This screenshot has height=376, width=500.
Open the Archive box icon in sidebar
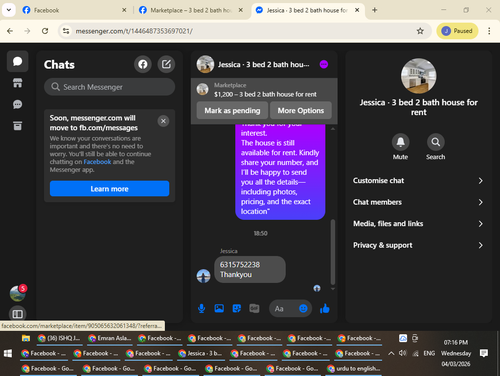pyautogui.click(x=17, y=126)
